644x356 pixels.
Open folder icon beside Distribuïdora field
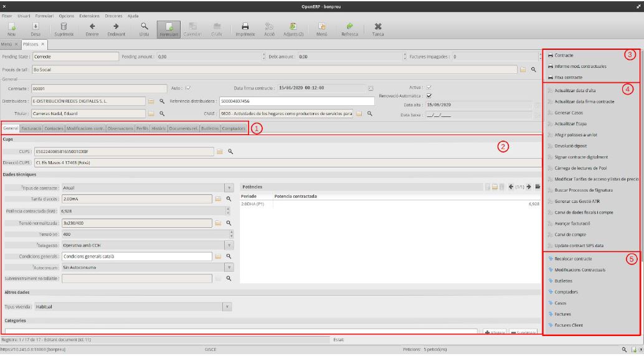point(151,101)
